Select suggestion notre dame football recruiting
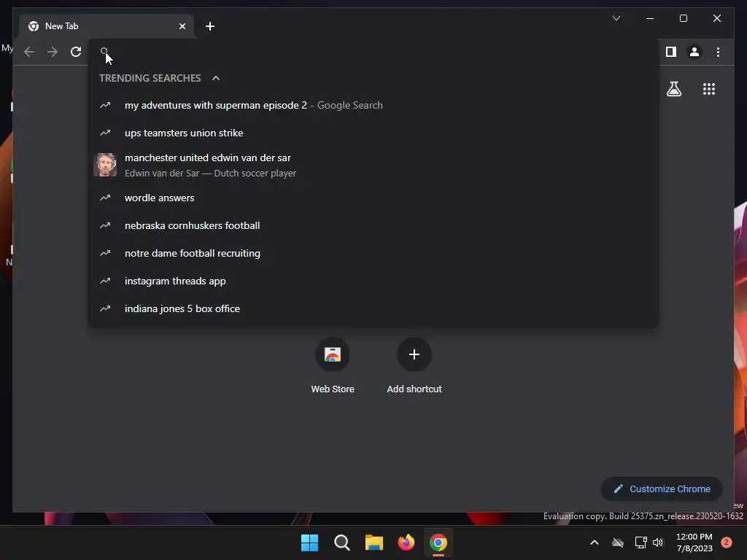Screen dimensions: 747x560 [x=373, y=253]
